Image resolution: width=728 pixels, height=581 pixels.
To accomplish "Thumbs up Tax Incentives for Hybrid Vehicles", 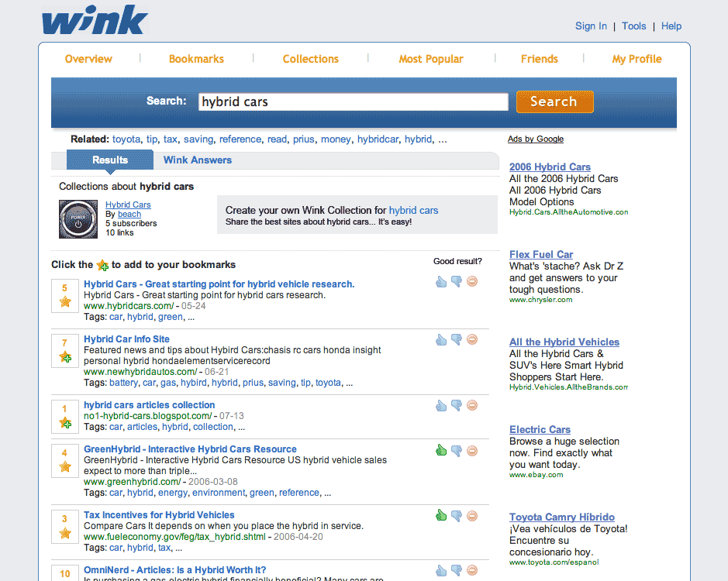I will [441, 516].
